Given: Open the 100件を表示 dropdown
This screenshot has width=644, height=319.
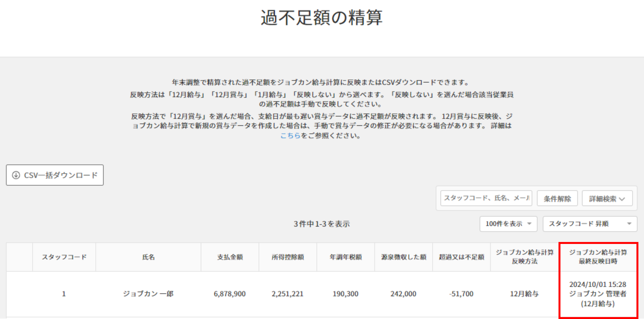Looking at the screenshot, I should point(508,224).
